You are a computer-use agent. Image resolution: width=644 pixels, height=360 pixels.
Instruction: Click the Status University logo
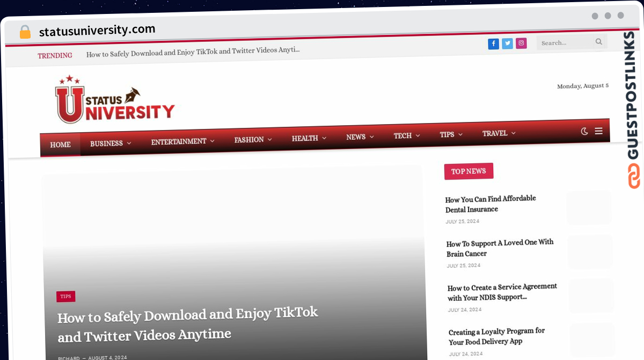coord(115,99)
